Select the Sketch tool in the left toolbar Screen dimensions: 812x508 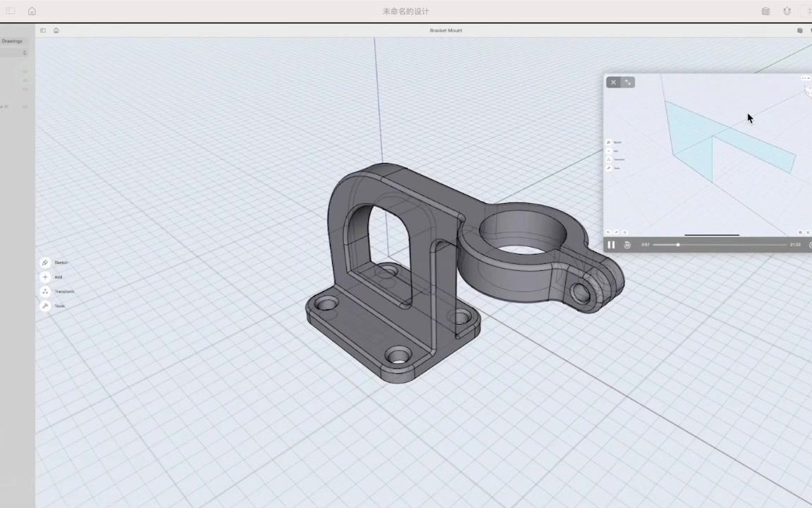click(x=44, y=262)
